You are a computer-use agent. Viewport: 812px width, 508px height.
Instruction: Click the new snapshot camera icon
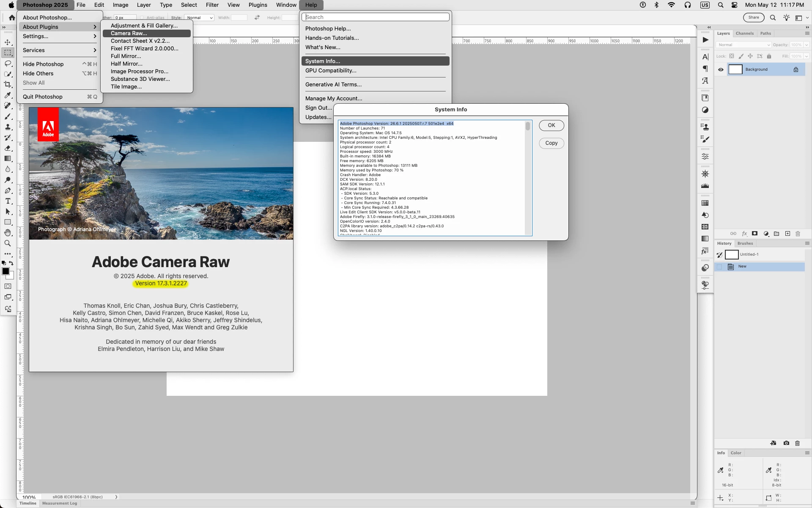(x=786, y=443)
